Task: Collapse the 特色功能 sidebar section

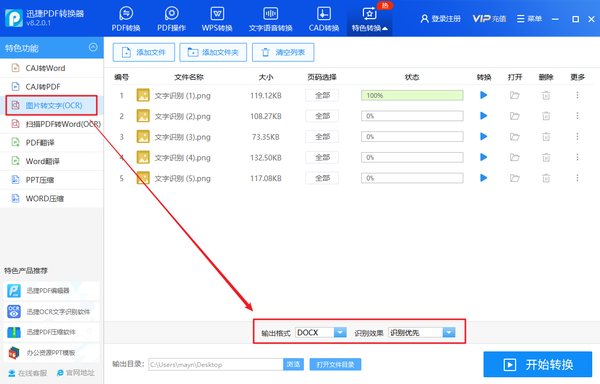Action: [93, 47]
